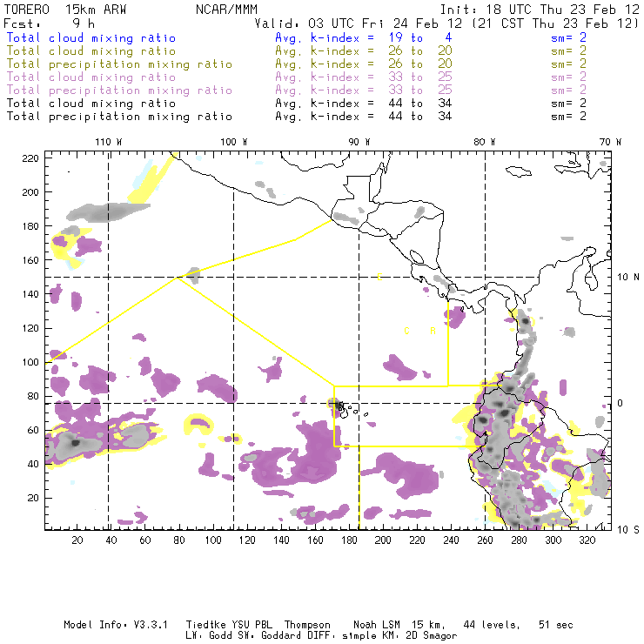Click the "140" value on the vertical axis
Screen dimensions: 644x644
(30, 294)
